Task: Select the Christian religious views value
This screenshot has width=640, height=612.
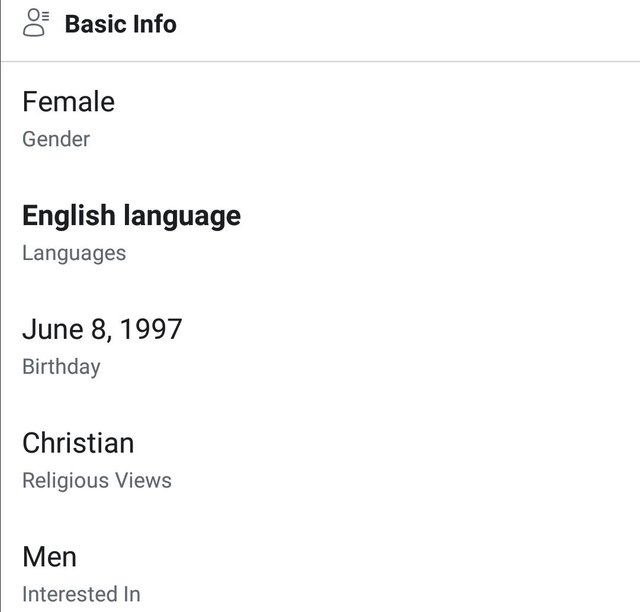Action: [78, 443]
